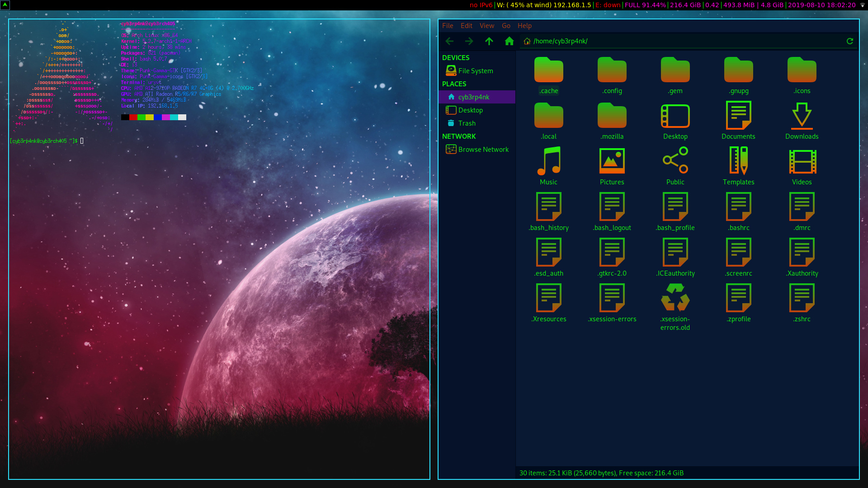Screen dimensions: 868x488
Task: Select the .screenrc file
Action: [739, 258]
